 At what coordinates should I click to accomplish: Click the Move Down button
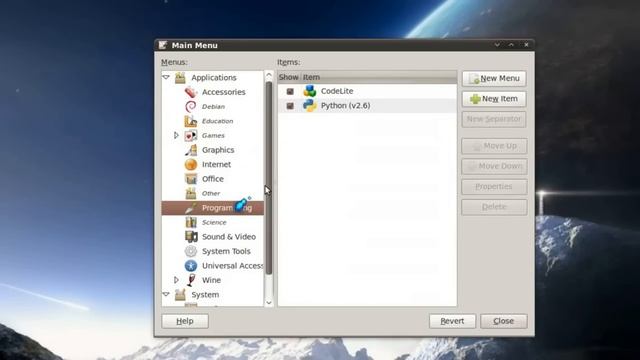click(494, 166)
